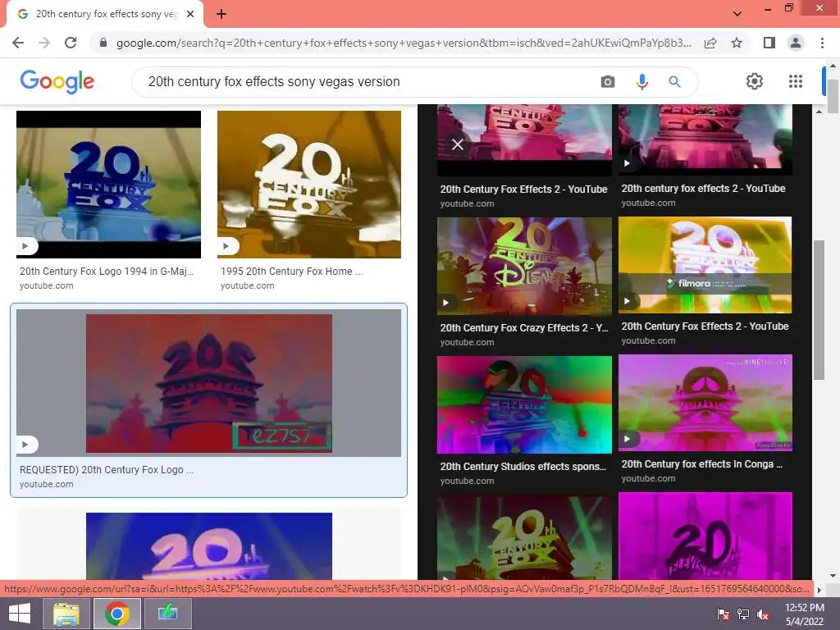
Task: Open the Chrome profile avatar
Action: pos(796,43)
